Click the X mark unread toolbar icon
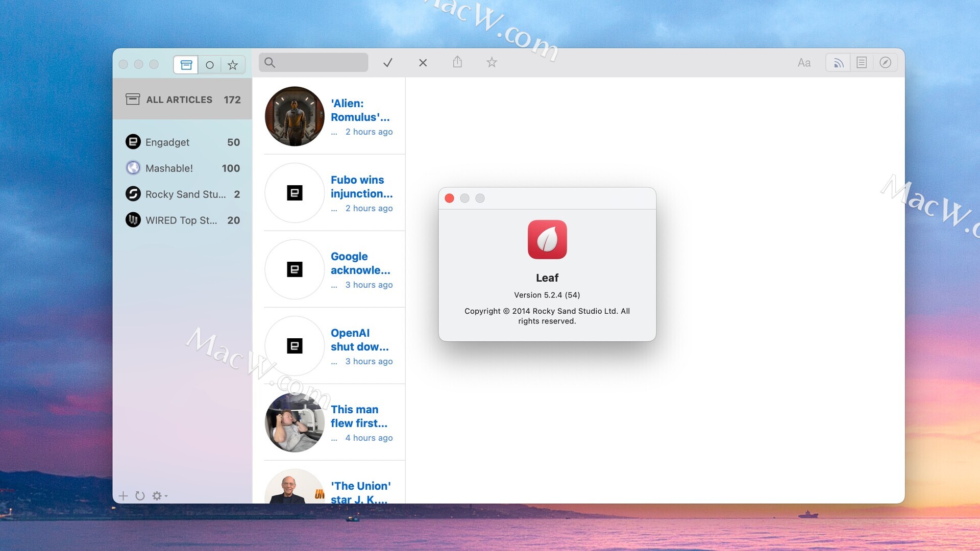The width and height of the screenshot is (980, 551). (x=423, y=63)
